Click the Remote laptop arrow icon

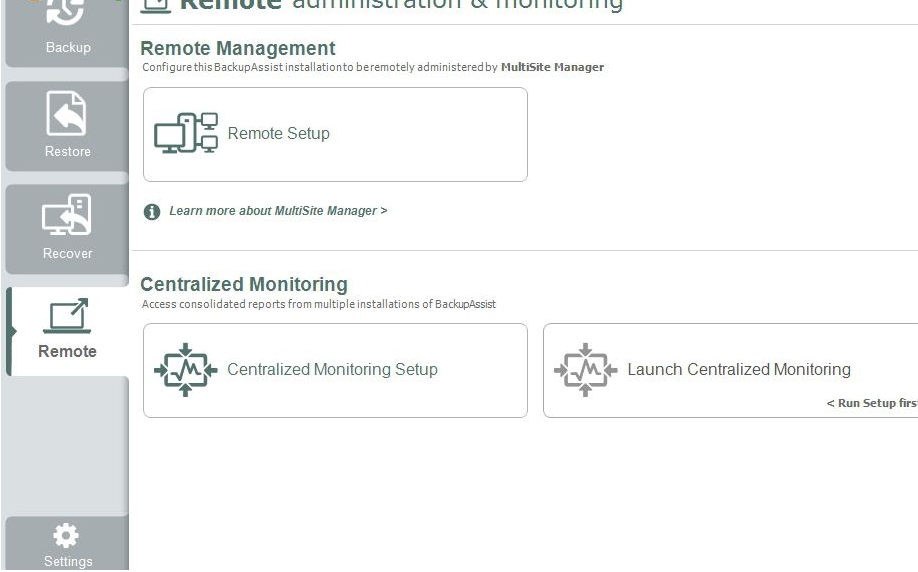click(x=67, y=316)
